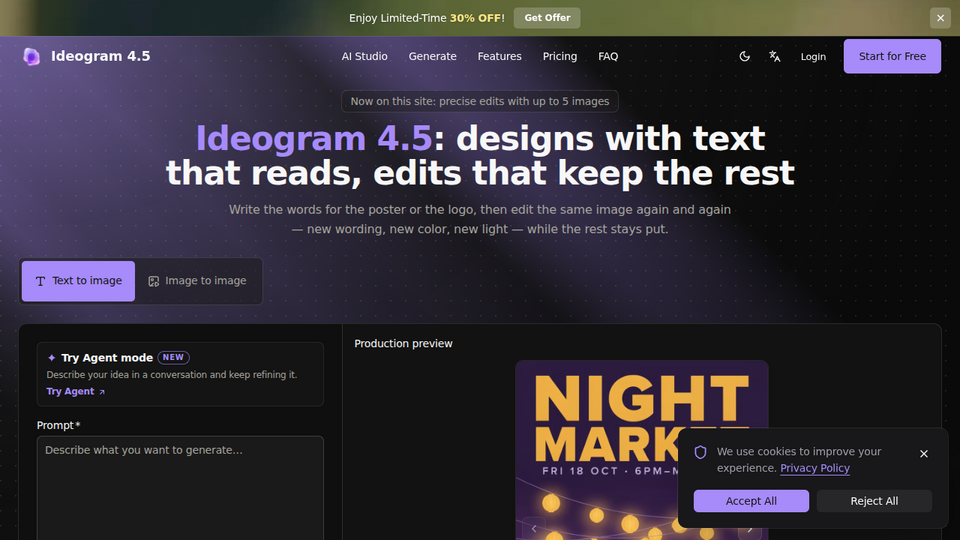The height and width of the screenshot is (540, 960).
Task: Go to next preview image arrow
Action: 750,529
